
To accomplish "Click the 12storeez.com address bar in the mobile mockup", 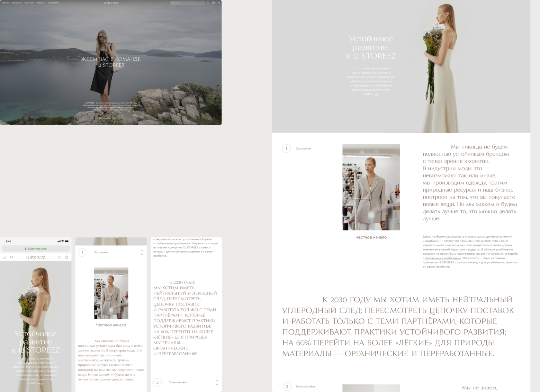I will pos(36,249).
